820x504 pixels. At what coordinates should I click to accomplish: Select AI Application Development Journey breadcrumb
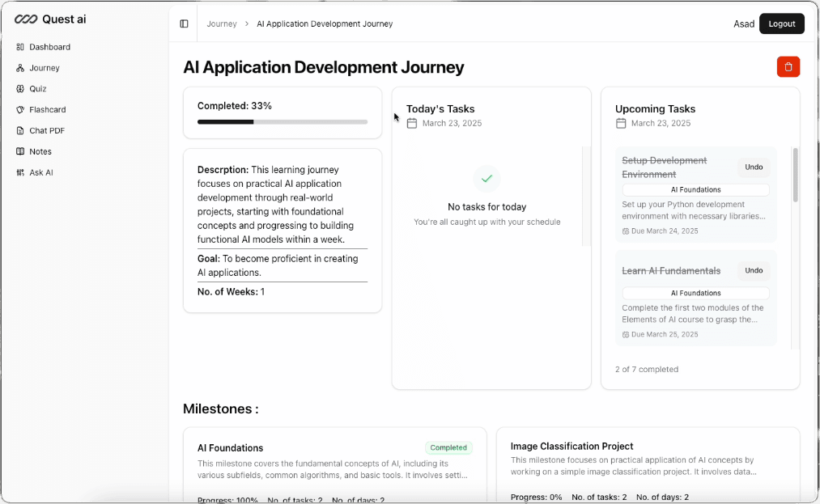click(324, 23)
